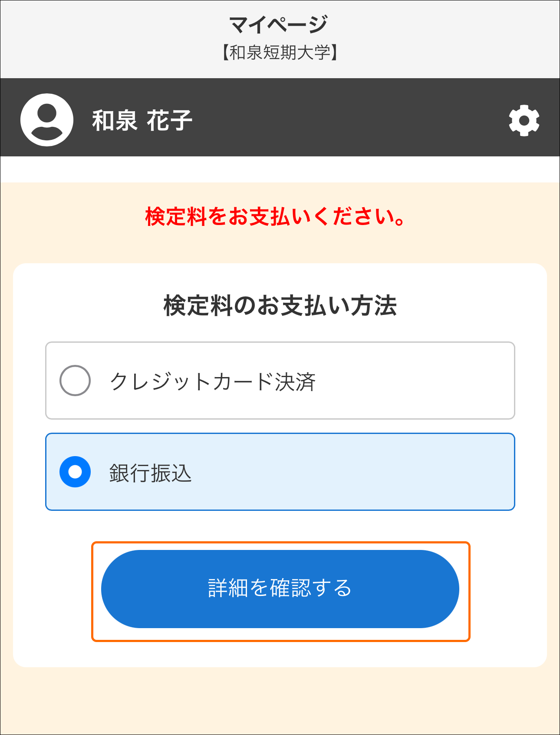This screenshot has width=560, height=735.
Task: Choose the highlighted bank transfer option box
Action: coord(280,472)
